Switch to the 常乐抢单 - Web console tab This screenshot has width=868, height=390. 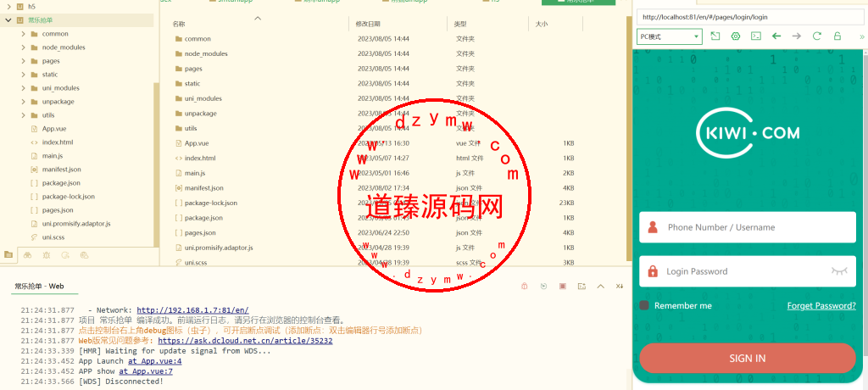pyautogui.click(x=39, y=286)
